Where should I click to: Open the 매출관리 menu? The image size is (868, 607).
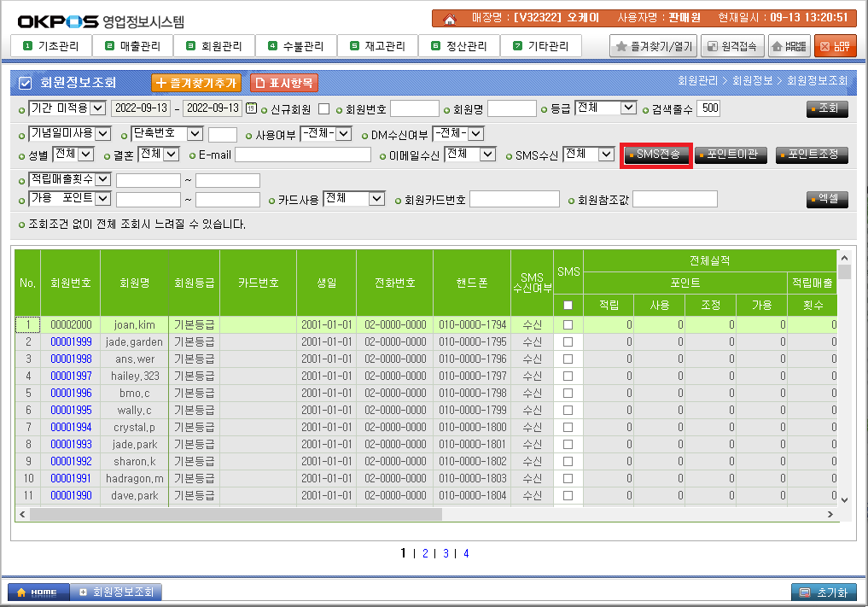click(x=132, y=46)
